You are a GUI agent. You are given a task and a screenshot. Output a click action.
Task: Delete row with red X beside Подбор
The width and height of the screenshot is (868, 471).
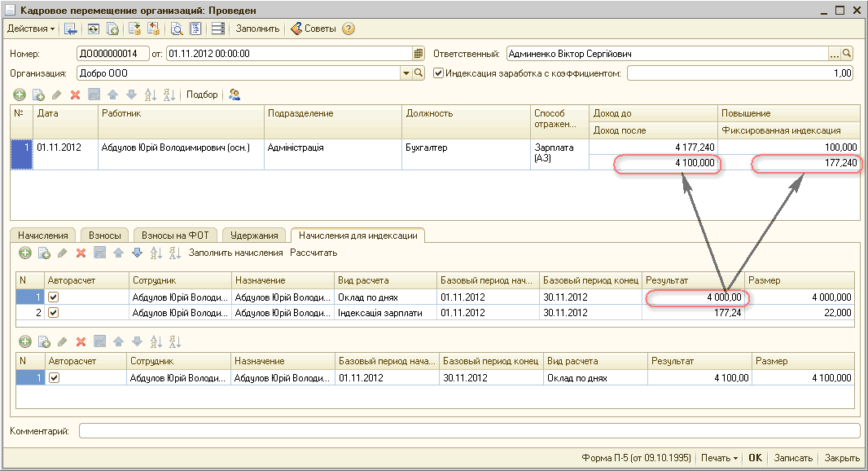[x=75, y=95]
